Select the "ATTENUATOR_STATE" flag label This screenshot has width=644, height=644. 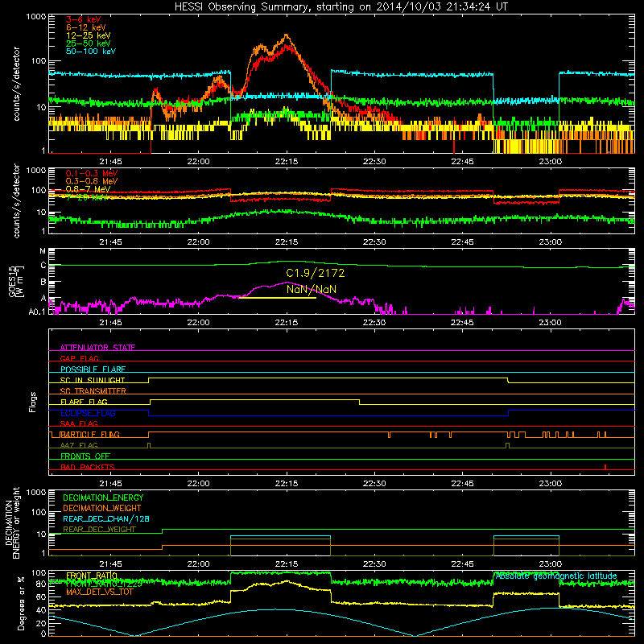click(x=97, y=348)
